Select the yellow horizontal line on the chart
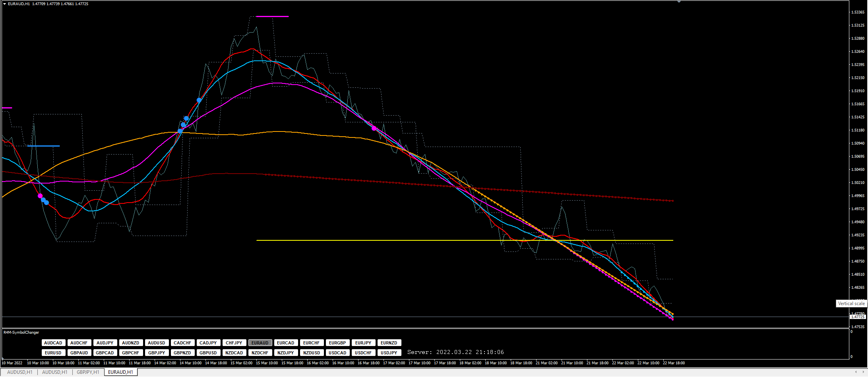868x377 pixels. point(465,240)
